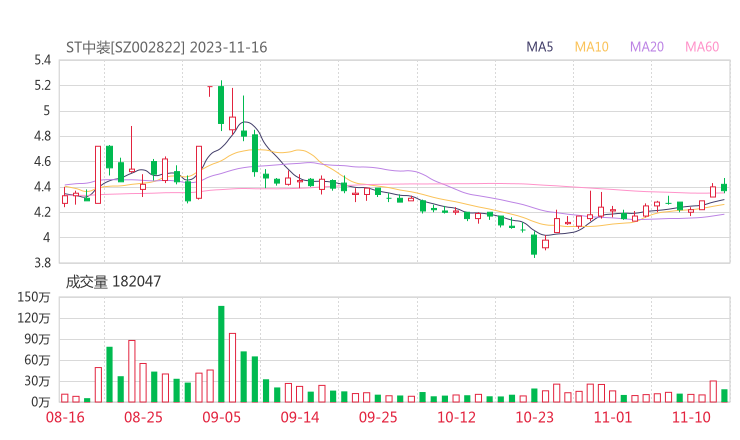Click the 08-16 date label
The image size is (740, 440).
(x=65, y=417)
